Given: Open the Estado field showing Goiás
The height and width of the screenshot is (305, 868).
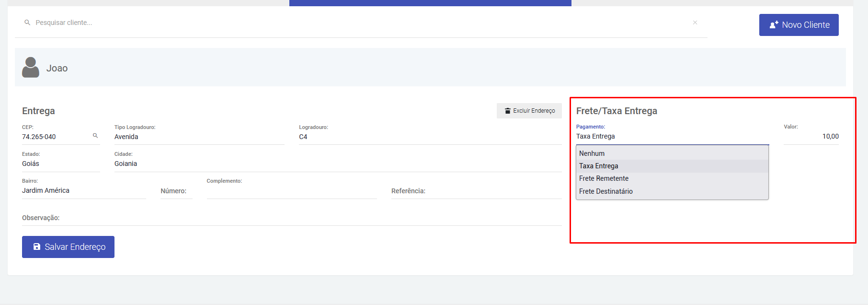Looking at the screenshot, I should coord(60,164).
